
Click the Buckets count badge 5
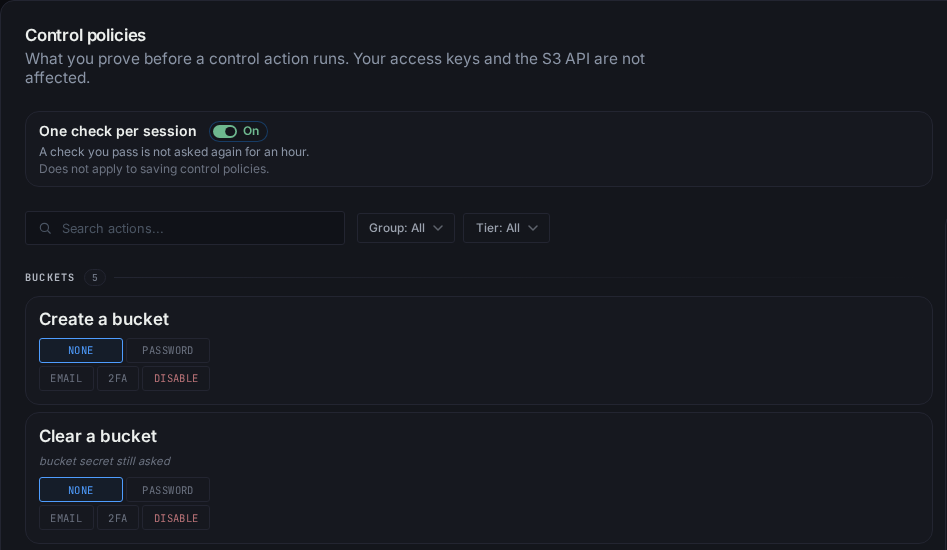(95, 278)
